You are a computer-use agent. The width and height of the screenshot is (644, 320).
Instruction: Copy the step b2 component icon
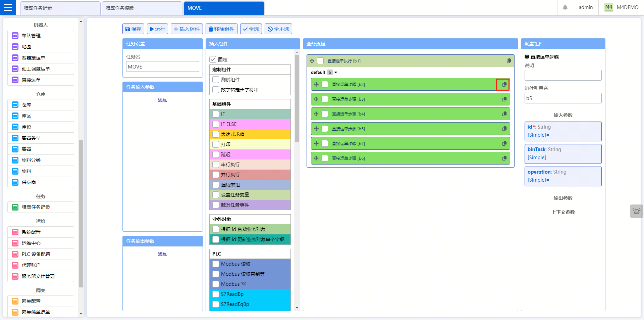pos(504,84)
